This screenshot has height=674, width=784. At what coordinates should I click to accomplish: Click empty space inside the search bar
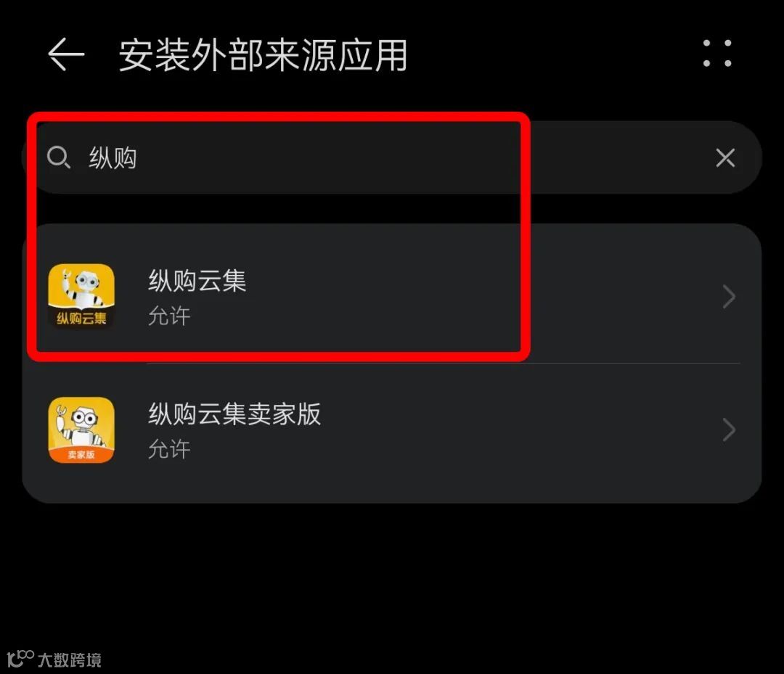click(x=425, y=158)
